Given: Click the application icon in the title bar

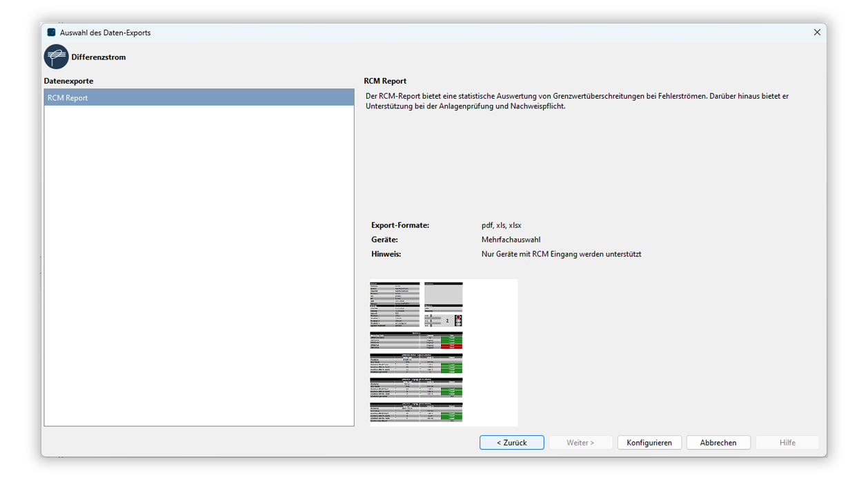Looking at the screenshot, I should coord(50,32).
